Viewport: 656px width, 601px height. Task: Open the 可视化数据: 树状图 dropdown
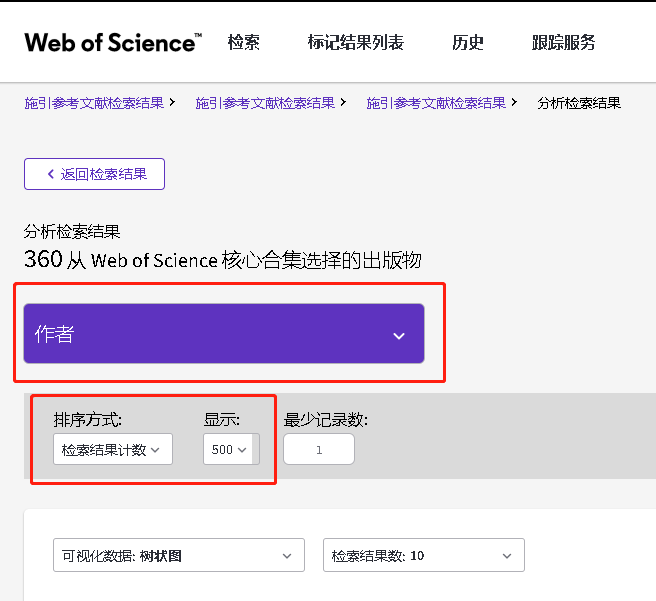(179, 555)
